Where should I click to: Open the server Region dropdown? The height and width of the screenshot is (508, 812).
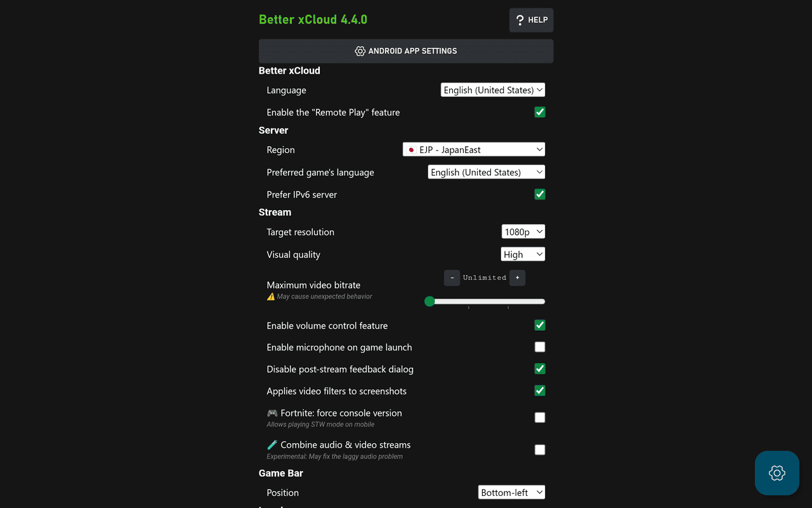[474, 150]
